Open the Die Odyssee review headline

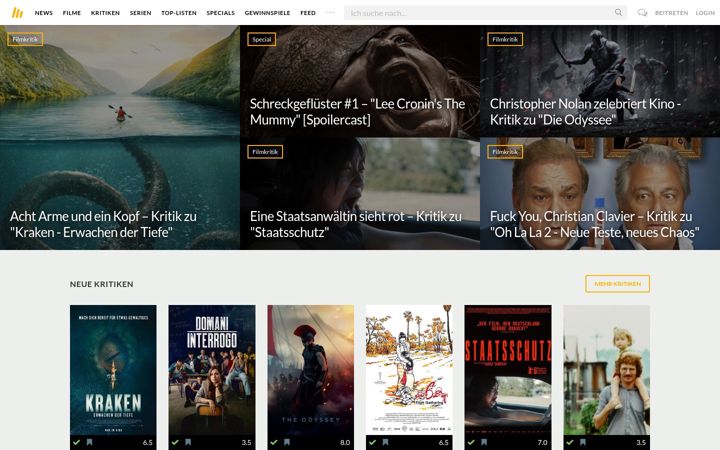tap(585, 112)
